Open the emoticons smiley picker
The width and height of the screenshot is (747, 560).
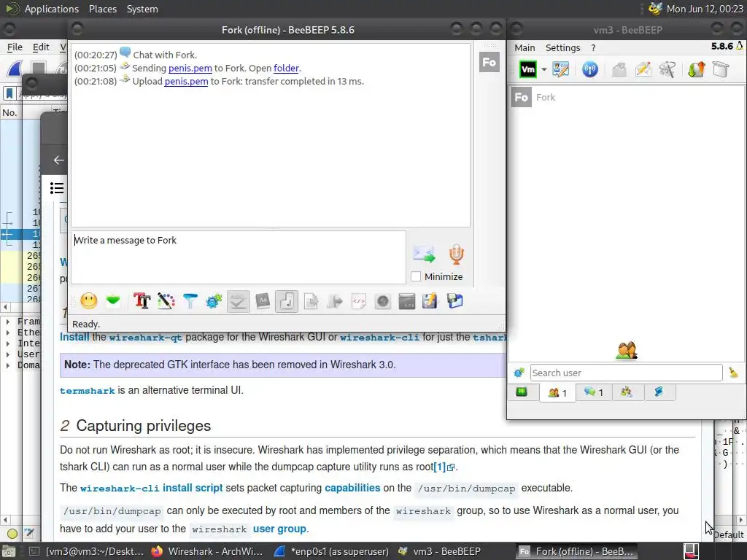(x=89, y=301)
